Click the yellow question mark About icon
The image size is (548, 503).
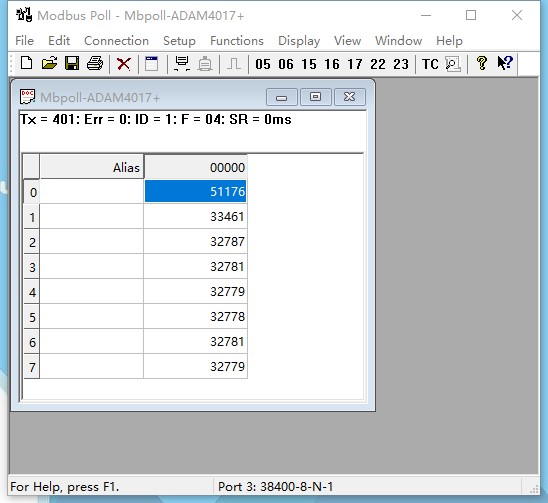(482, 64)
